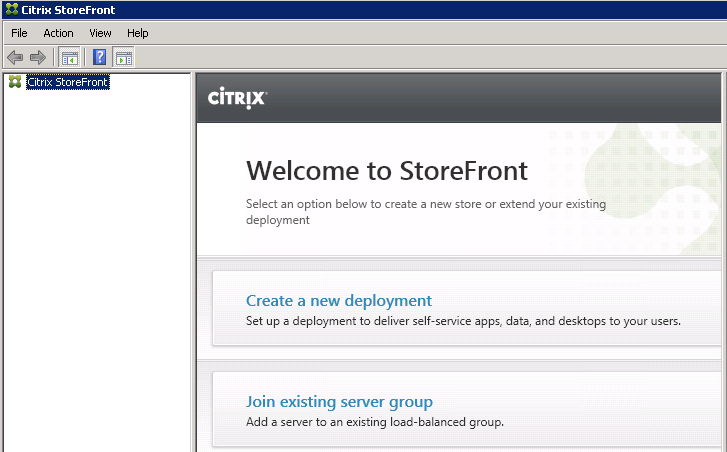Image resolution: width=727 pixels, height=452 pixels.
Task: Choose Join existing server group
Action: tap(339, 402)
